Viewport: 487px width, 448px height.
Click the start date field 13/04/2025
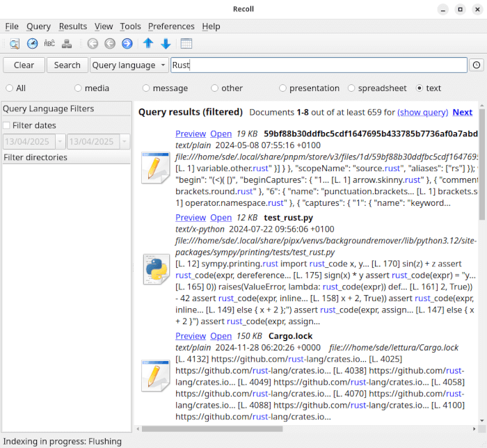click(29, 142)
